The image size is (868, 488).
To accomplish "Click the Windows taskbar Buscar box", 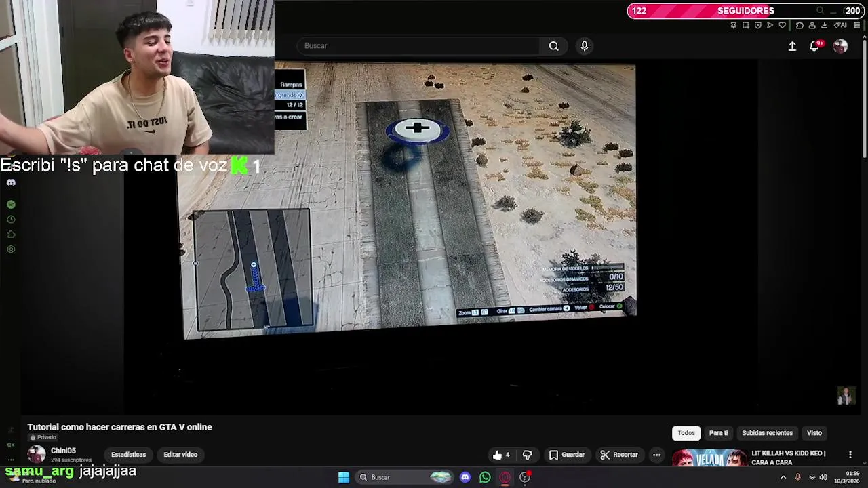I will click(x=406, y=477).
